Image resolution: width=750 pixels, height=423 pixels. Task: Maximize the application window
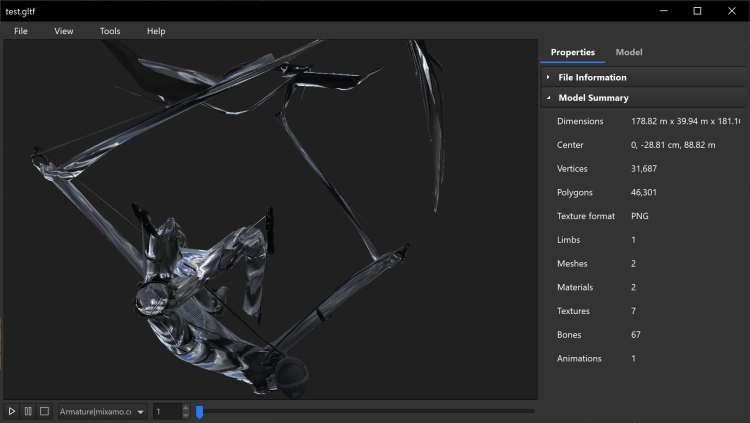click(x=697, y=10)
